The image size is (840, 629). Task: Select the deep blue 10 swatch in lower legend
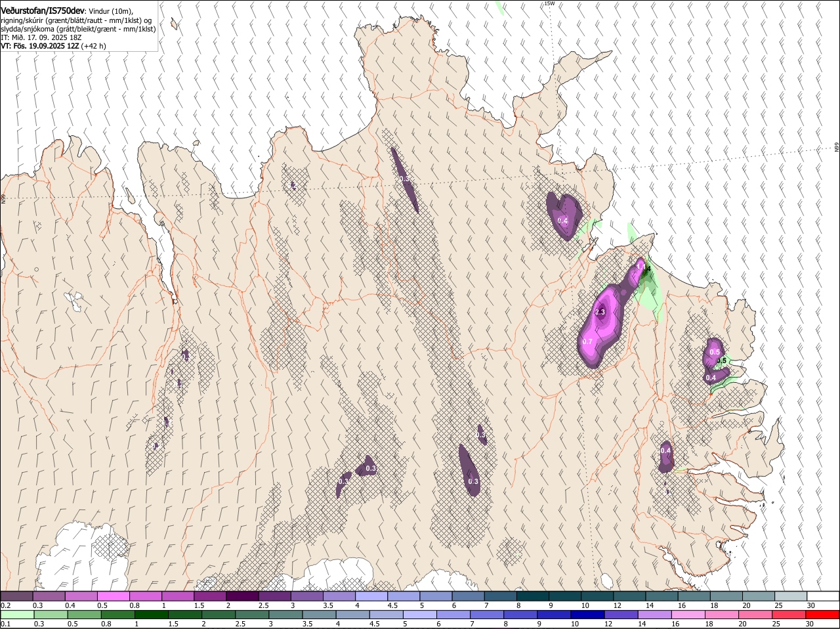587,615
